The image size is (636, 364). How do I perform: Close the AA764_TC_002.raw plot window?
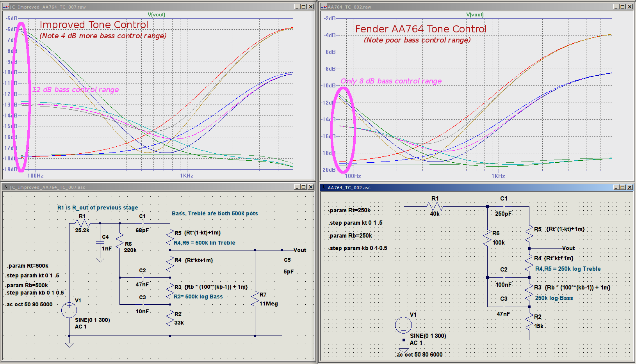click(629, 7)
